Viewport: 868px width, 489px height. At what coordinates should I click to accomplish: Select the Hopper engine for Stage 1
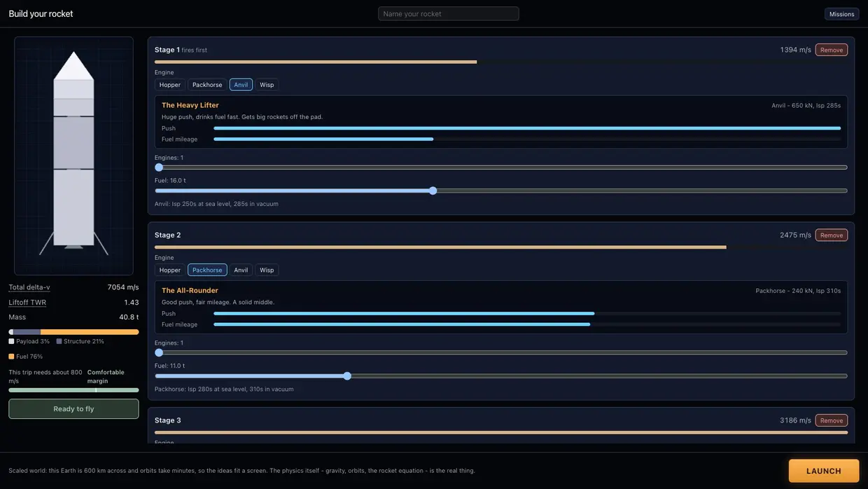click(170, 85)
